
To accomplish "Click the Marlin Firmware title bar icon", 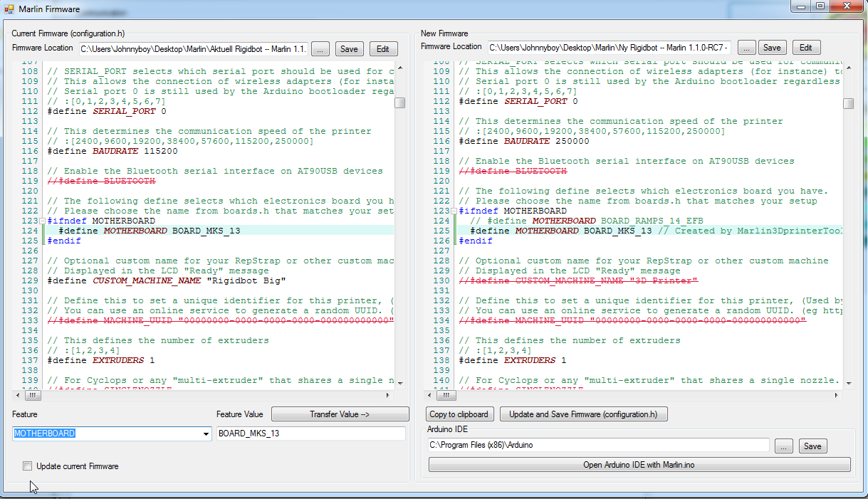I will pos(9,9).
